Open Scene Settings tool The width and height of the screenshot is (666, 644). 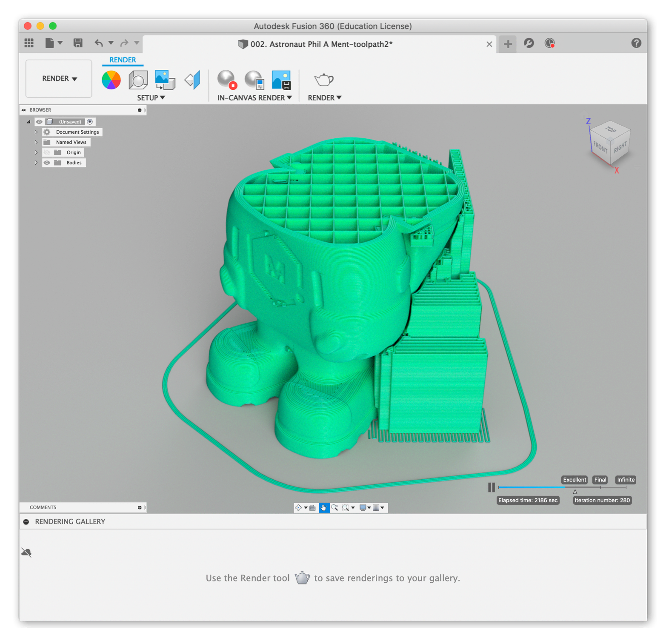click(138, 80)
